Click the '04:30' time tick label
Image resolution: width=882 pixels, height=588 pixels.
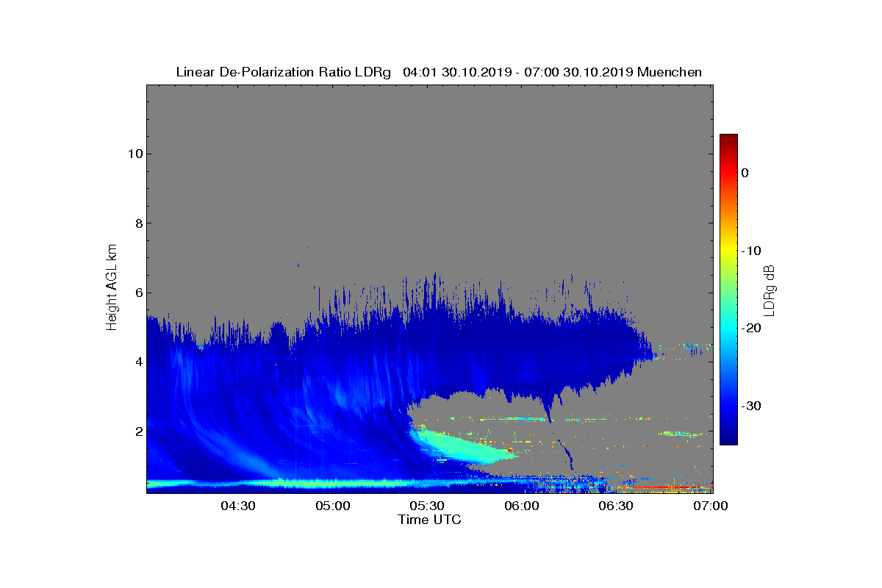[x=238, y=506]
